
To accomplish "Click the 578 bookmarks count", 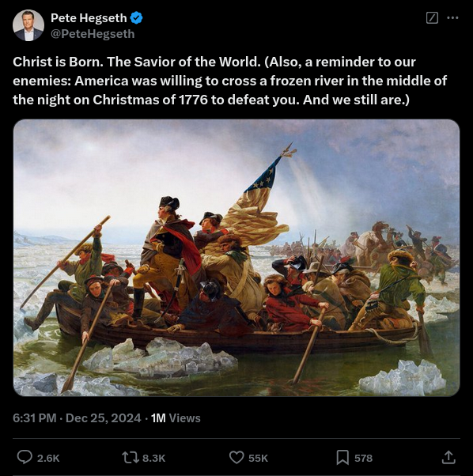I will tap(363, 458).
